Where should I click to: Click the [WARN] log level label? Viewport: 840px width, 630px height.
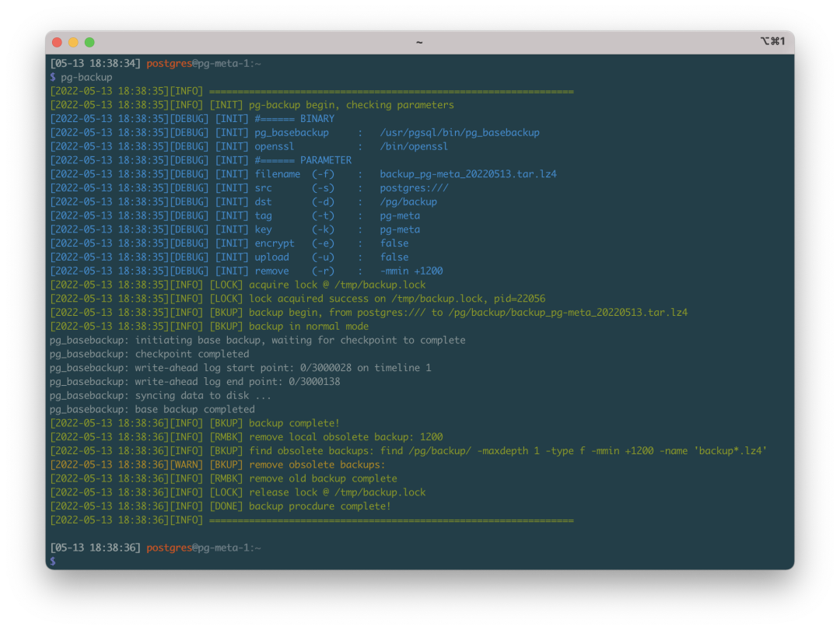tap(187, 464)
